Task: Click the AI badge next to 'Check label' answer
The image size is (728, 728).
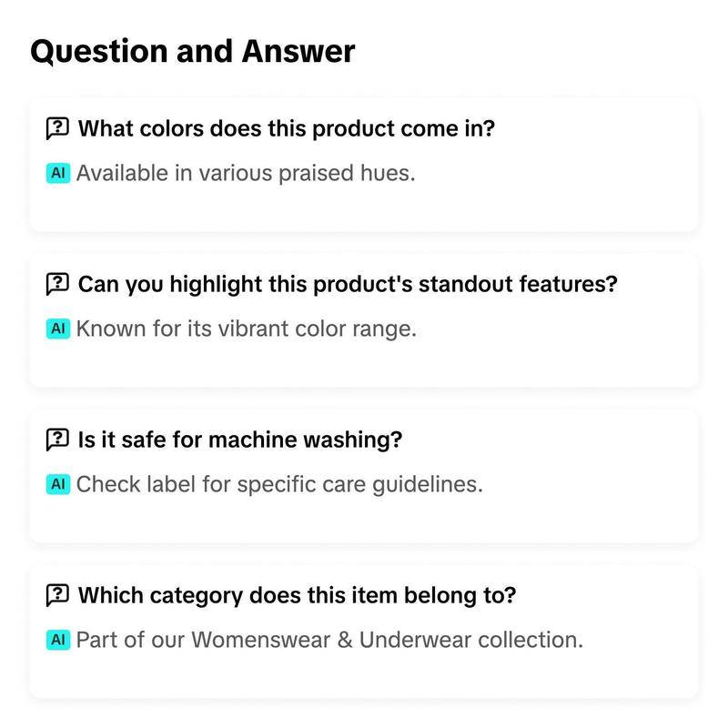Action: click(x=58, y=484)
